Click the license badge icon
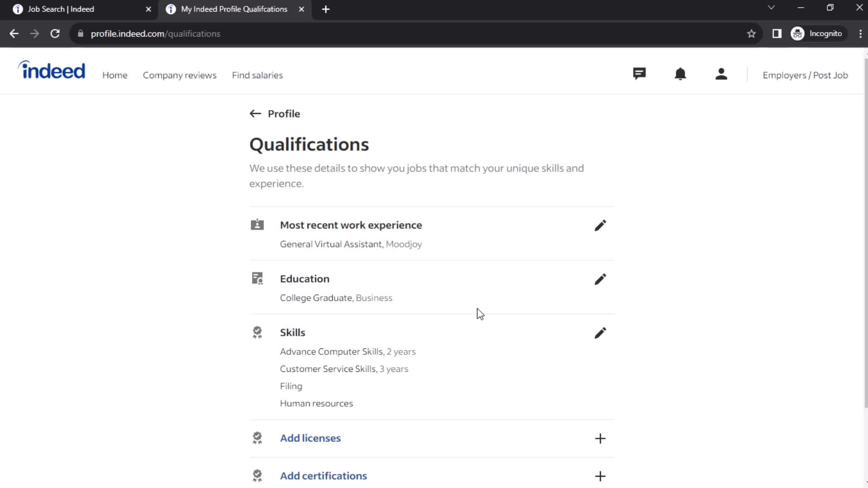 coord(257,438)
